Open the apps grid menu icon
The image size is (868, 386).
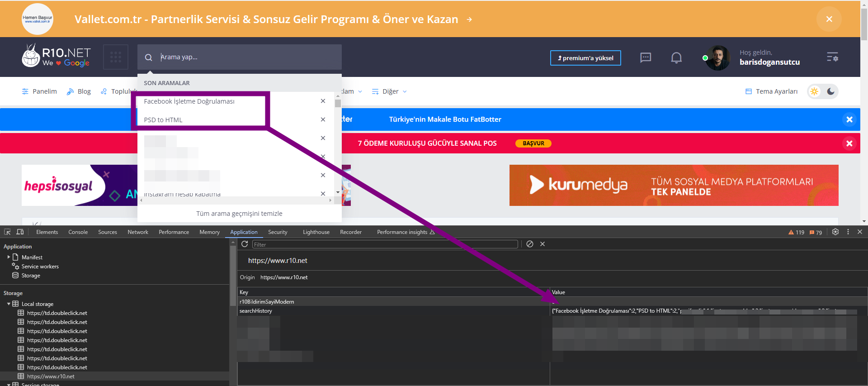point(116,57)
